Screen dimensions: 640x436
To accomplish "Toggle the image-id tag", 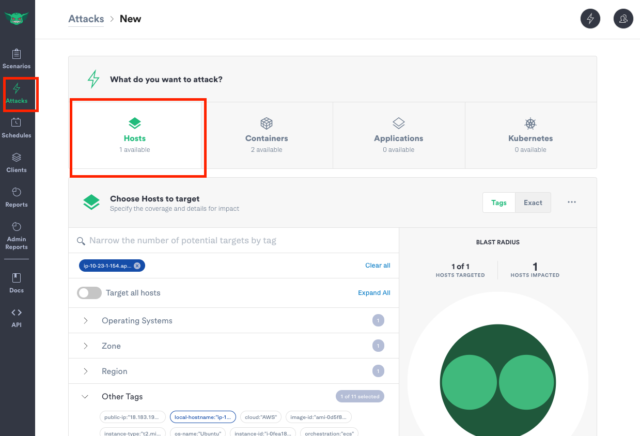I will click(318, 417).
